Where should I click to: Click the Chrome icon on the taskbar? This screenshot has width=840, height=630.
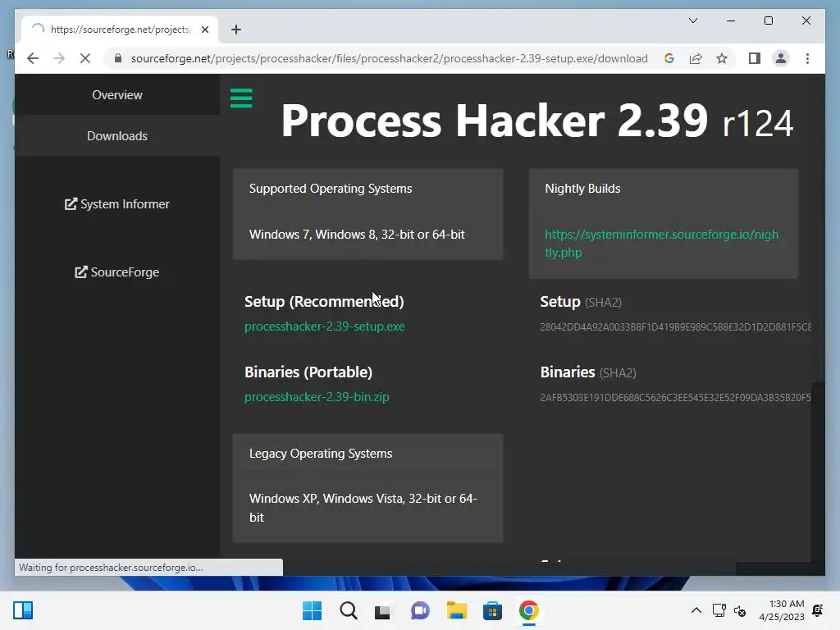pyautogui.click(x=529, y=610)
